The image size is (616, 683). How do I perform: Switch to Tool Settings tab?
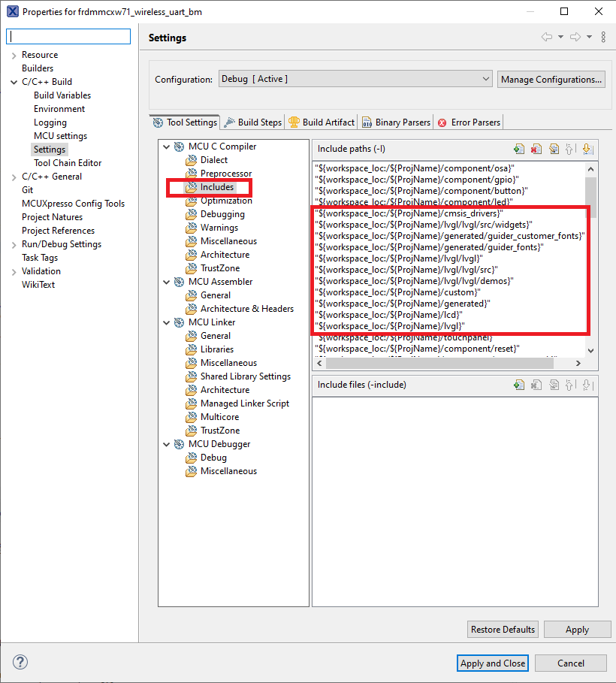point(185,122)
